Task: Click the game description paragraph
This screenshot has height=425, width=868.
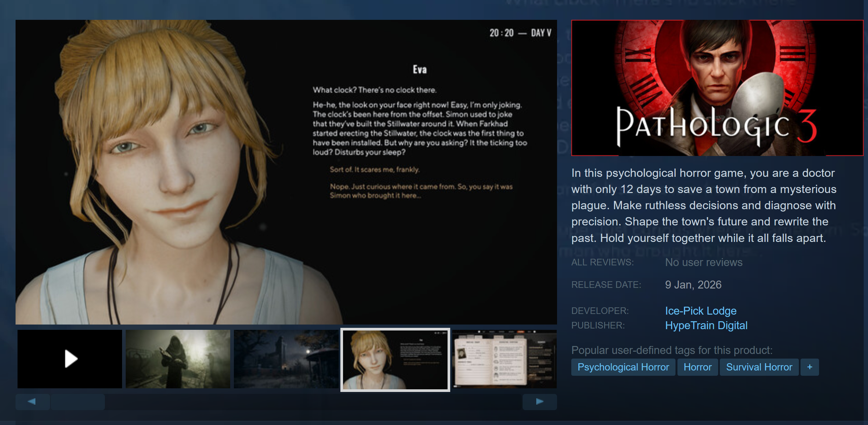Action: 704,205
